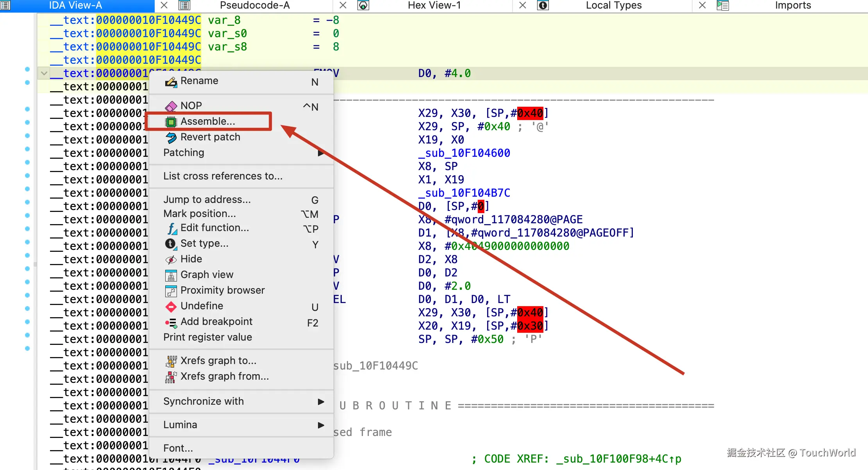This screenshot has width=868, height=470.
Task: Open the Synchronize with submenu
Action: [x=204, y=401]
